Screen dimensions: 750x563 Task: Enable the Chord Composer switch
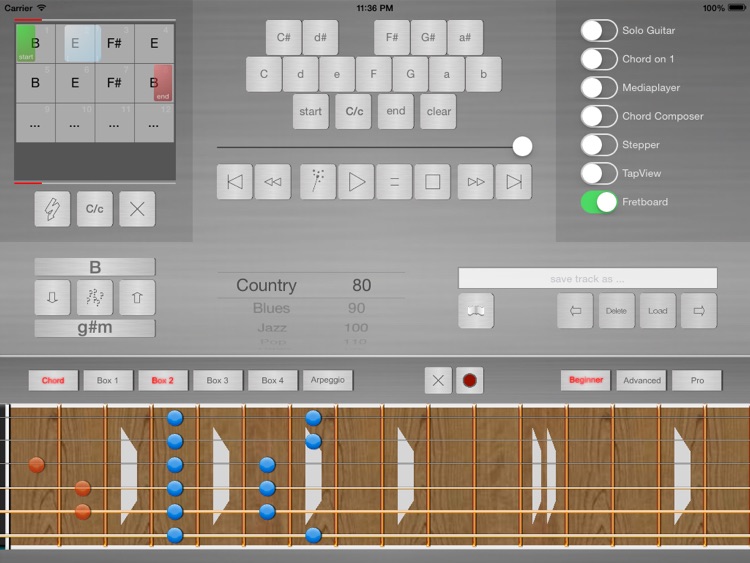point(599,116)
